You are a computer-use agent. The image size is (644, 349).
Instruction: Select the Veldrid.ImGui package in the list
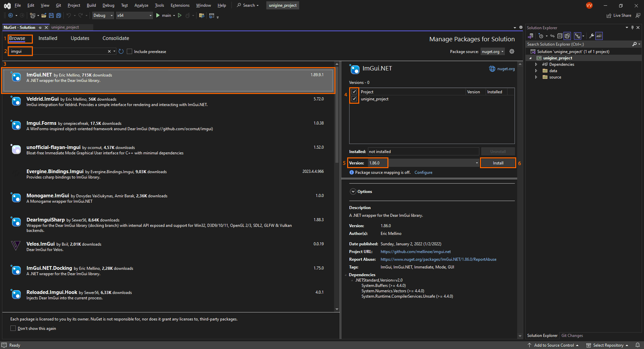pyautogui.click(x=168, y=102)
